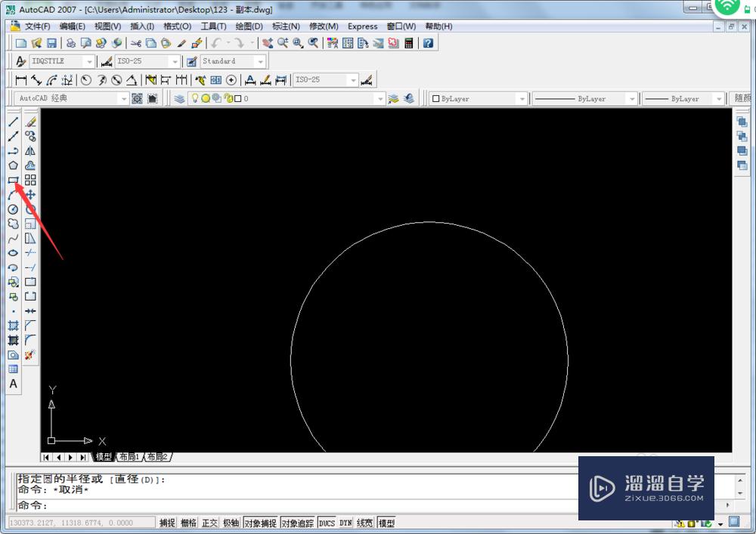Viewport: 756px width, 534px height.
Task: Enable ortho mode in the status bar
Action: tap(209, 522)
